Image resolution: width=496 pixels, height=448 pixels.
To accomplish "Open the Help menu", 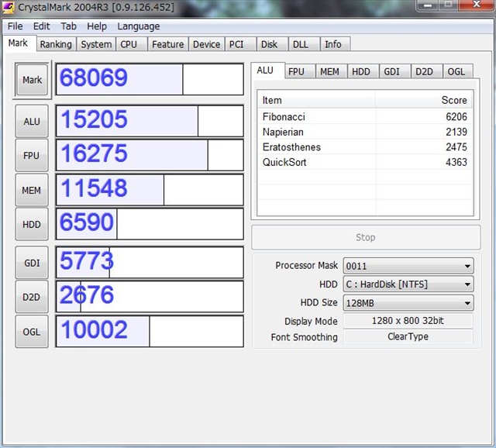I will pos(97,26).
